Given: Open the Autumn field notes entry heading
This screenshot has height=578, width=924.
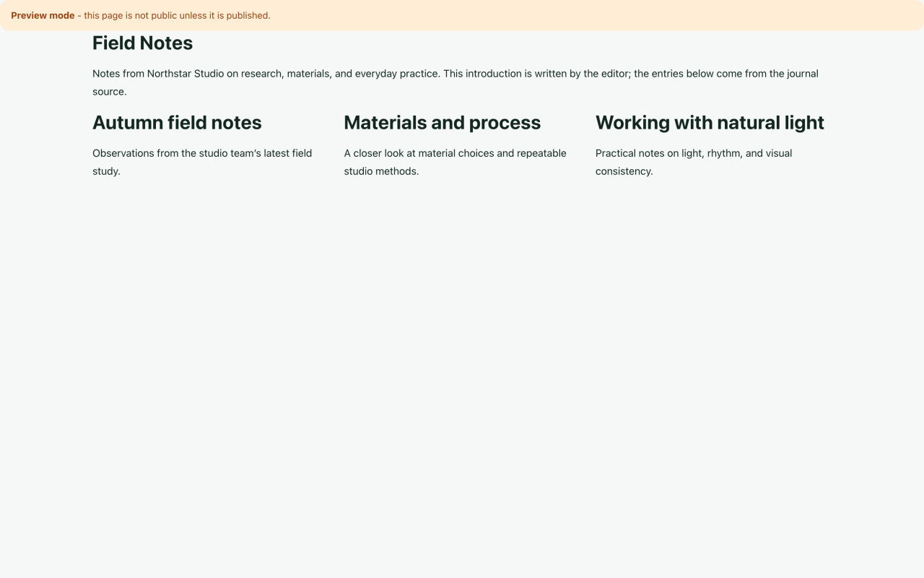Looking at the screenshot, I should [x=177, y=123].
